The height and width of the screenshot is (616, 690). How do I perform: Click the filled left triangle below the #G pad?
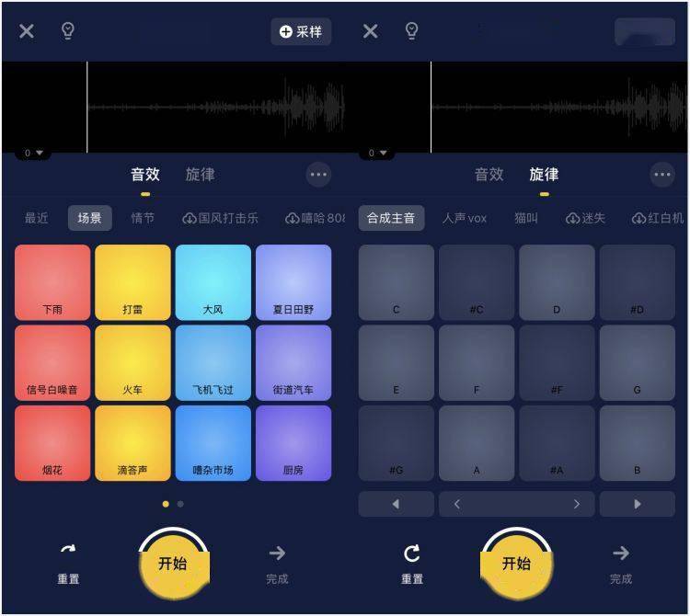click(396, 504)
